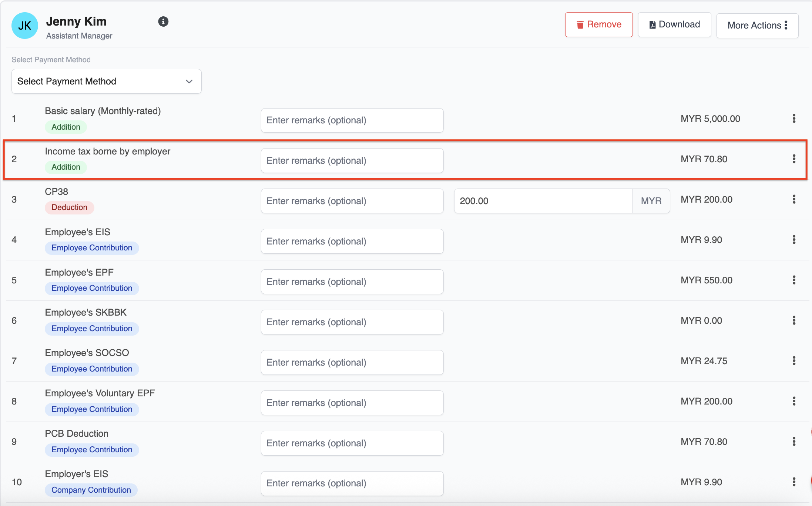The height and width of the screenshot is (506, 812).
Task: Open three-dot menu for Employee's SKBBK row
Action: (x=794, y=320)
